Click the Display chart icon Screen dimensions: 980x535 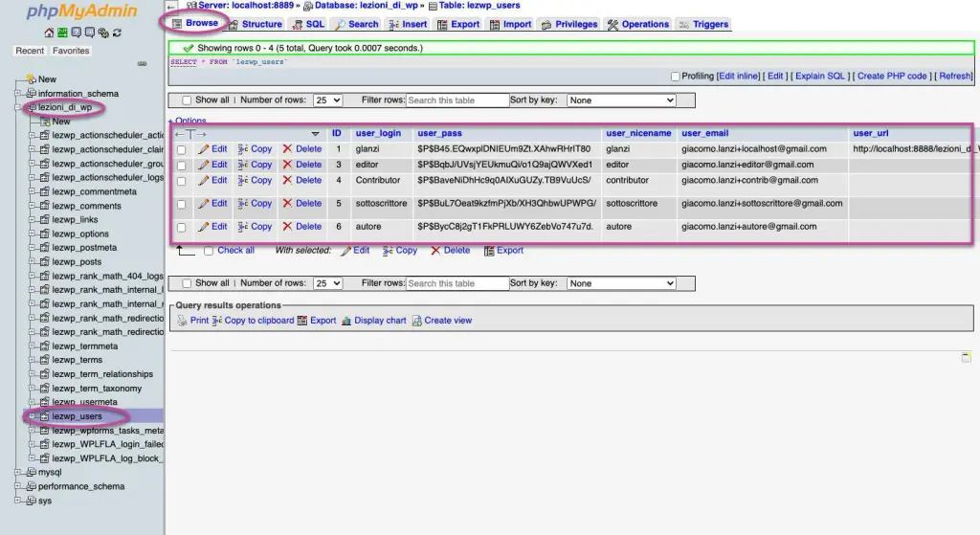(346, 321)
